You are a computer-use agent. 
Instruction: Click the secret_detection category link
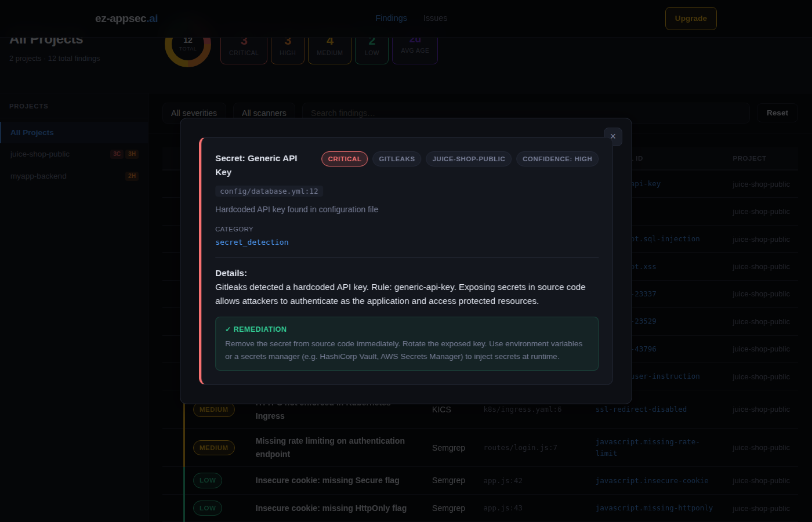coord(252,242)
